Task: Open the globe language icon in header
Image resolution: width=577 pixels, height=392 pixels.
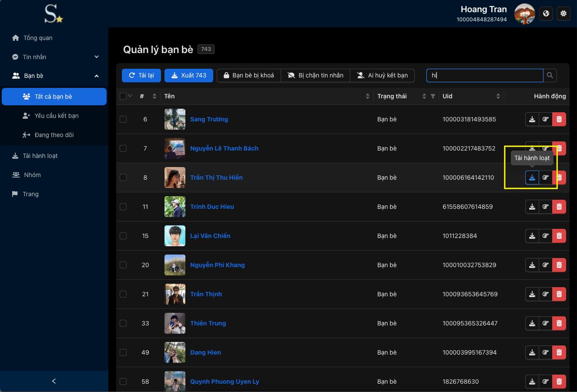Action: point(546,13)
